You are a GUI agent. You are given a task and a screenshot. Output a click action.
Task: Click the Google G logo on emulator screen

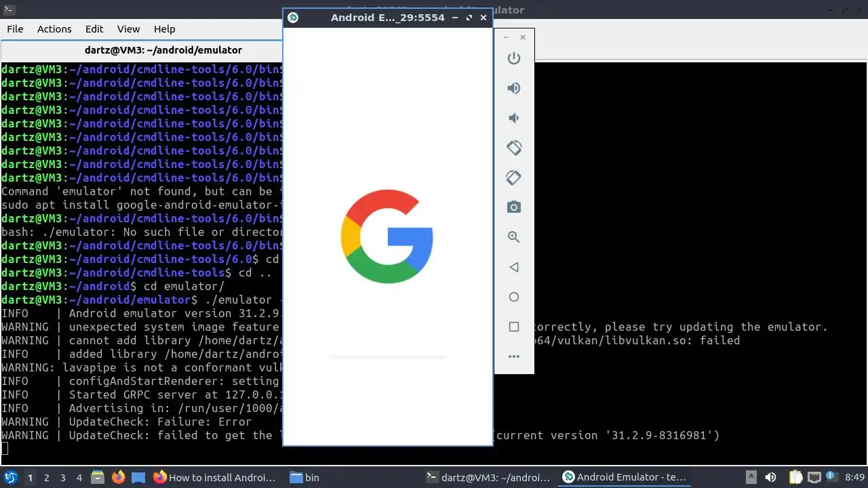(x=387, y=237)
